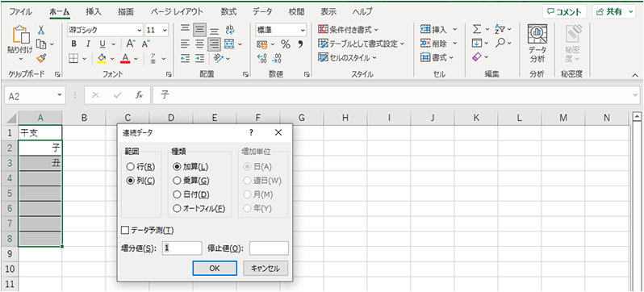Click the 増分値(S) input field
This screenshot has height=292, width=644.
coord(182,248)
